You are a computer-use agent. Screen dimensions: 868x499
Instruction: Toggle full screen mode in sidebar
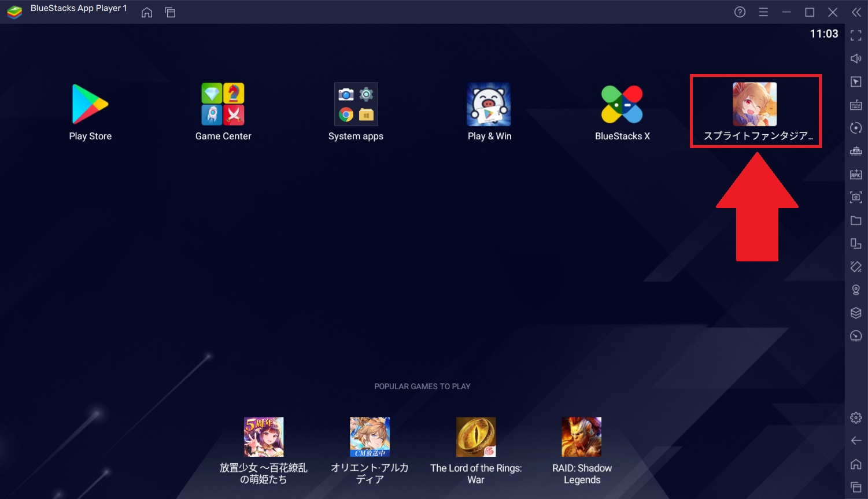[x=856, y=36]
